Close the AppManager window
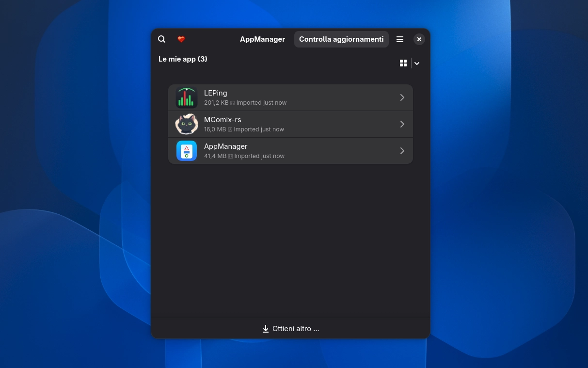Image resolution: width=588 pixels, height=368 pixels. 419,39
